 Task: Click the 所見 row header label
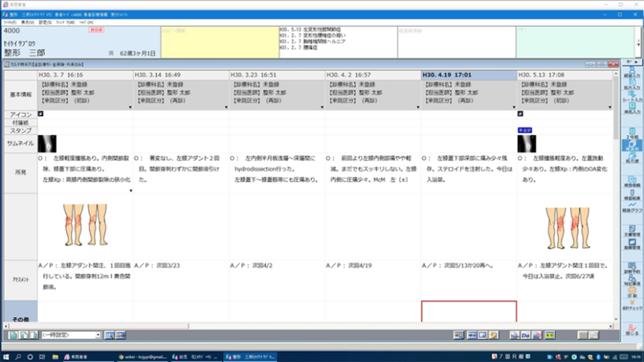point(19,172)
